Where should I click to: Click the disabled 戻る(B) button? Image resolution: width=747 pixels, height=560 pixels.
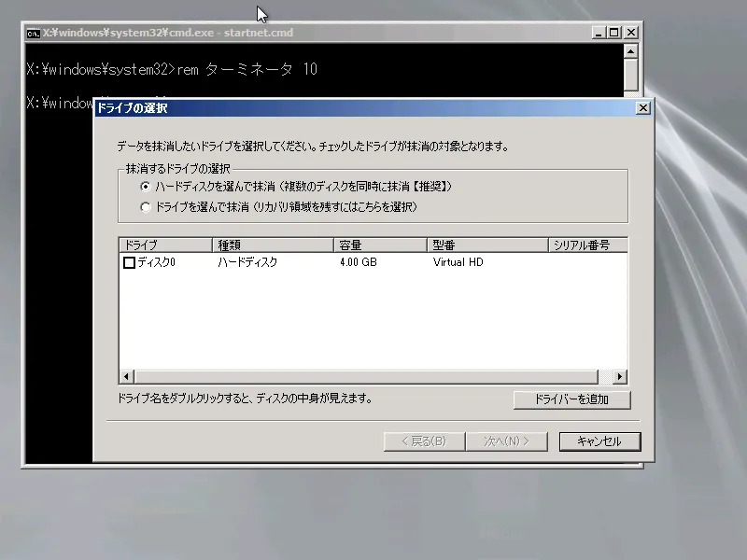point(424,441)
